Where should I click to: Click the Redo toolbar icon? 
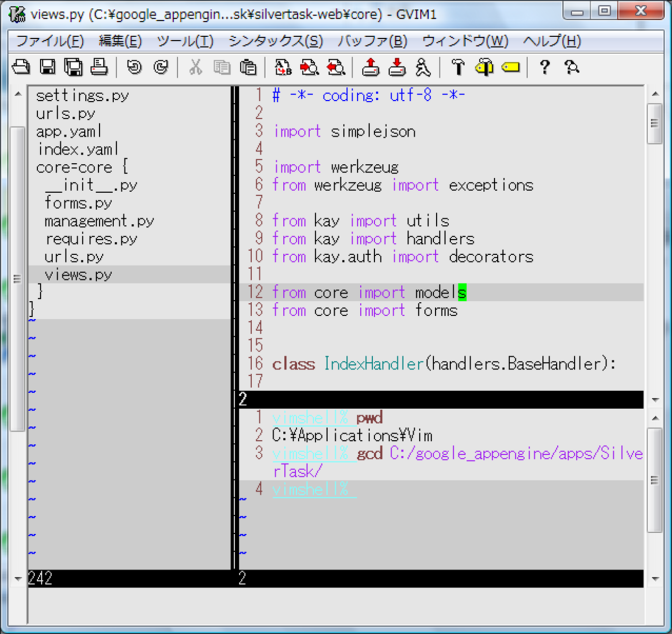(x=161, y=67)
